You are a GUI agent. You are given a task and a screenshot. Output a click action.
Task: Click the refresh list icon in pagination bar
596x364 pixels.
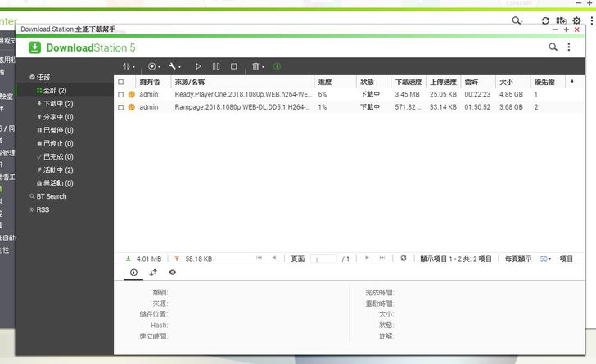click(x=403, y=258)
